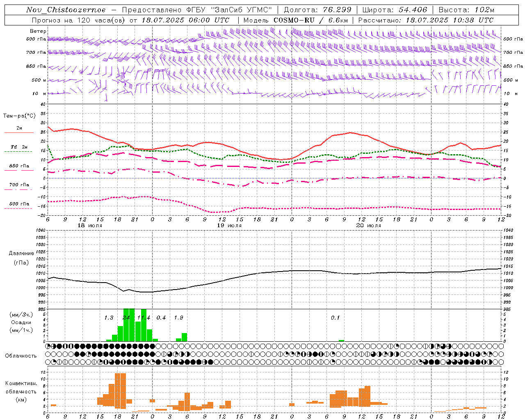Click the '700 гПа' temperature legend entry
The width and height of the screenshot is (525, 420).
(19, 185)
